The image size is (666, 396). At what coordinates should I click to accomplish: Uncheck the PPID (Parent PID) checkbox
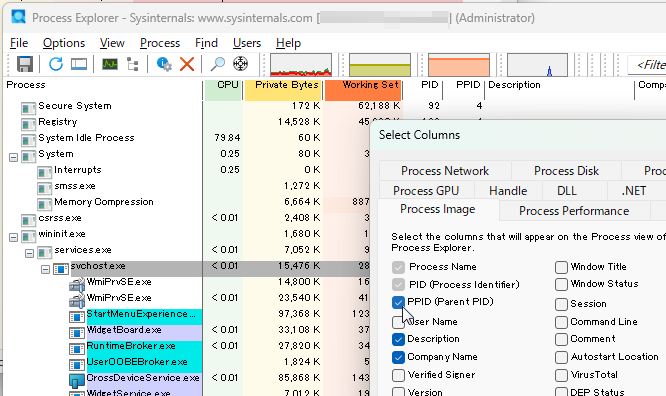tap(398, 303)
